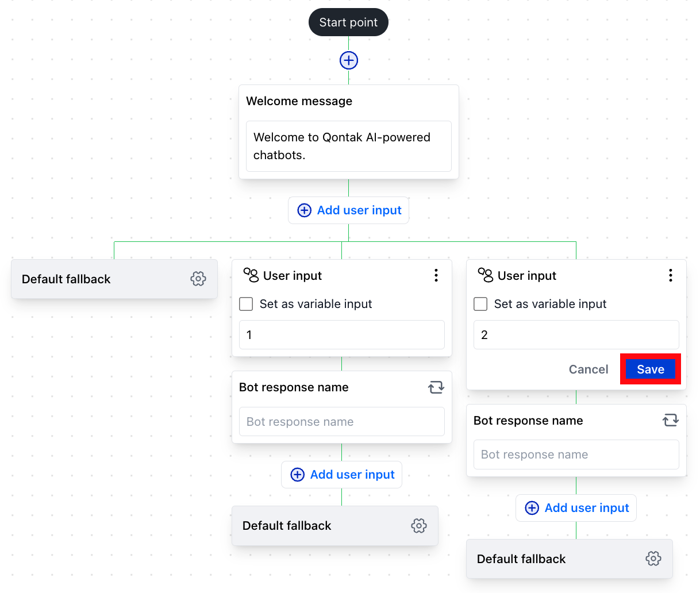Click the swap icon on middle Bot response name
The height and width of the screenshot is (593, 700).
tap(436, 387)
